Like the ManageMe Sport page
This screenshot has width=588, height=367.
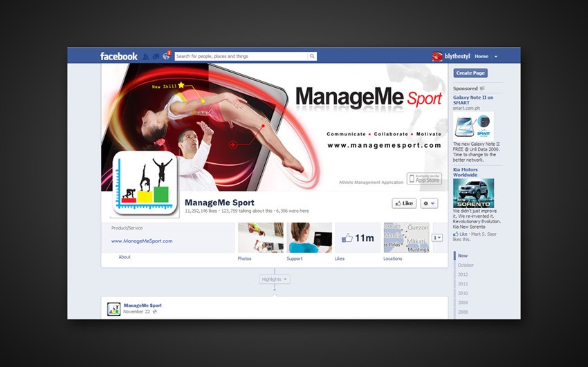pos(404,203)
